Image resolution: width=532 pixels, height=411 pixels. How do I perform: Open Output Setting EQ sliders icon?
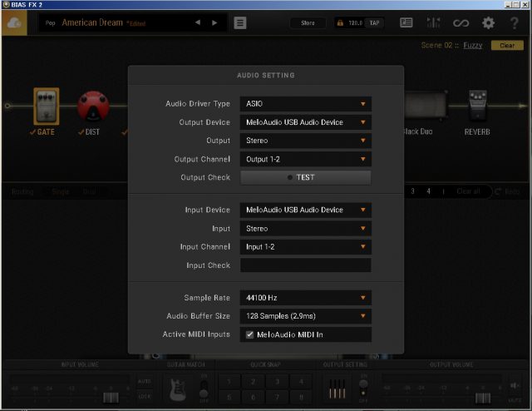[337, 389]
